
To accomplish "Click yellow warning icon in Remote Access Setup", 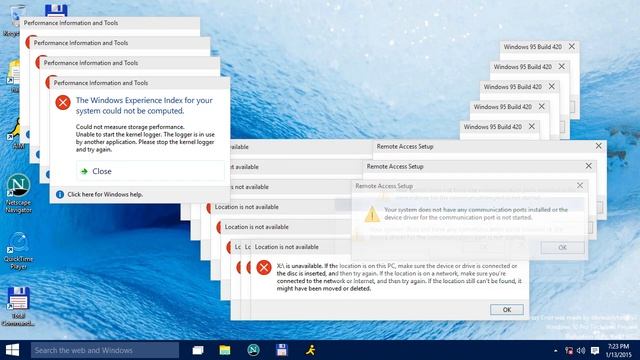I will tap(372, 214).
